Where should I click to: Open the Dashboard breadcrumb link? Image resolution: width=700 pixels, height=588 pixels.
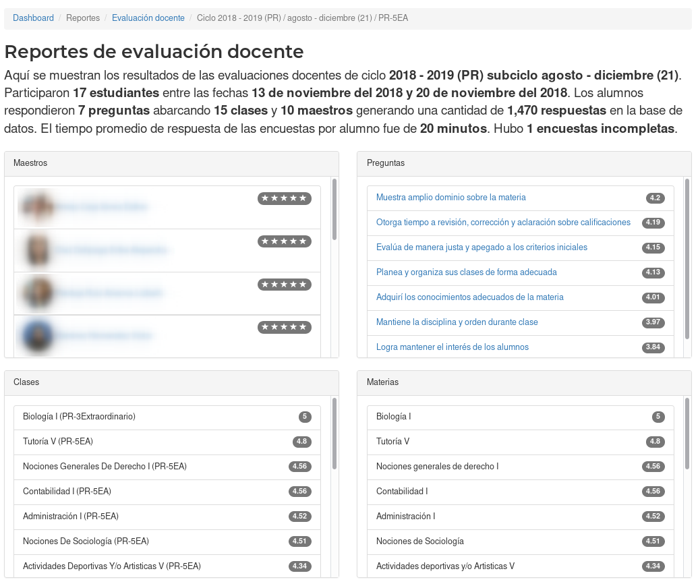33,18
